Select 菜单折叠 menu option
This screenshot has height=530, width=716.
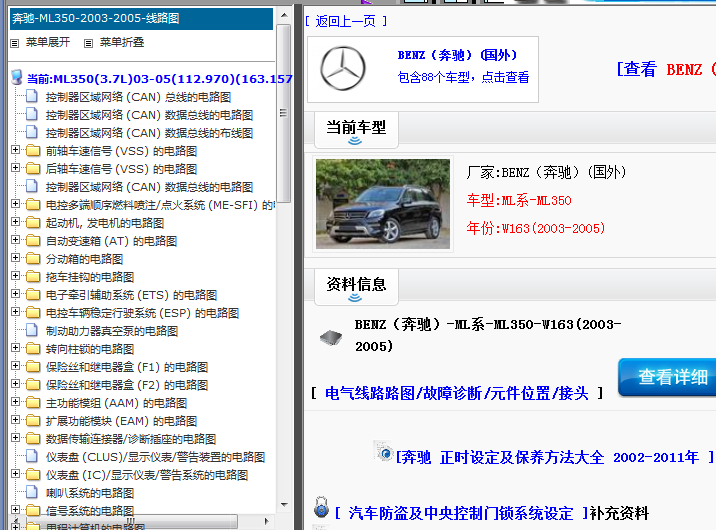click(122, 42)
